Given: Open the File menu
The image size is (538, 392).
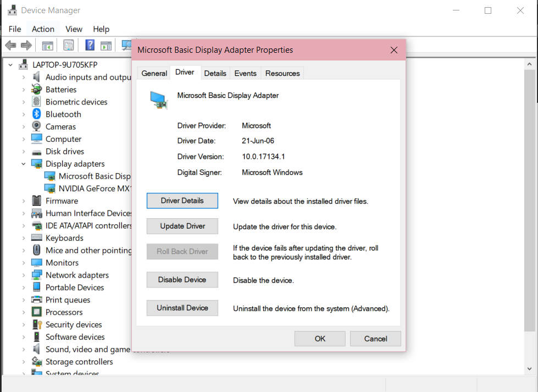Looking at the screenshot, I should coord(15,29).
